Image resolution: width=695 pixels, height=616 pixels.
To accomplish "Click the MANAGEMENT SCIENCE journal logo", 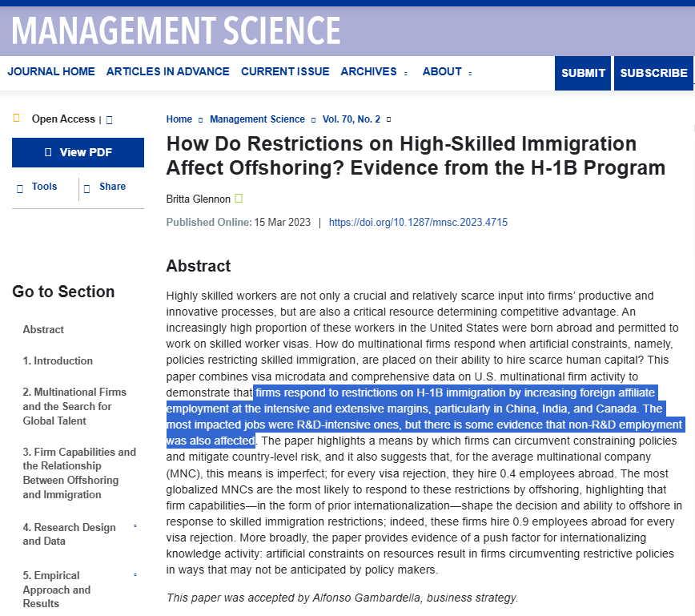I will coord(176,30).
